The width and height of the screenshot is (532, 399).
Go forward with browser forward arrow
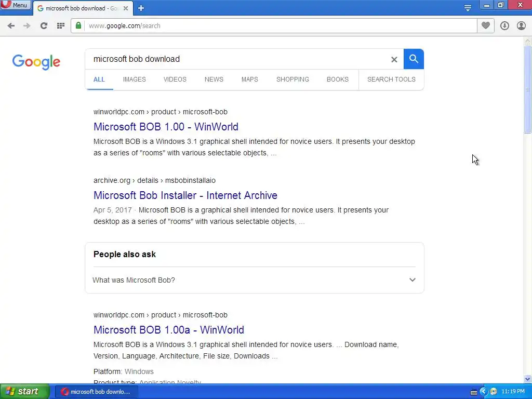point(27,26)
